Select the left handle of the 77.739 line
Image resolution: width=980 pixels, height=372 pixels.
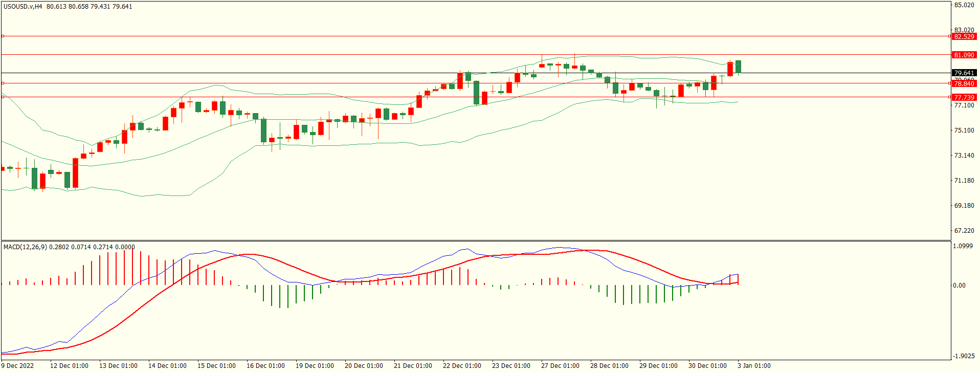(3, 97)
